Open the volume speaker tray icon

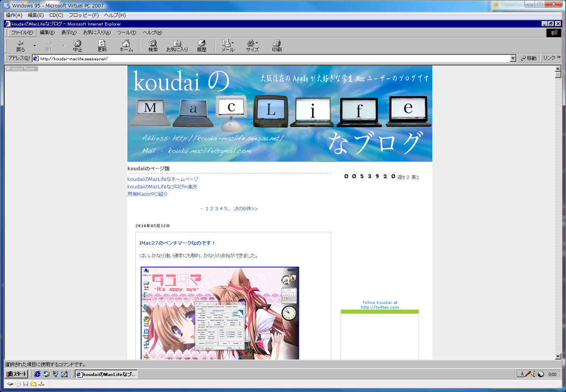(x=534, y=374)
